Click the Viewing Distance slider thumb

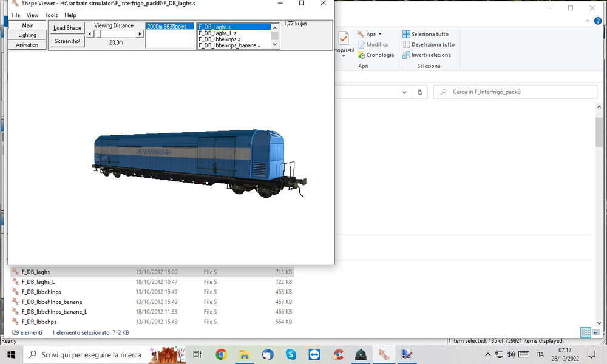click(x=97, y=34)
